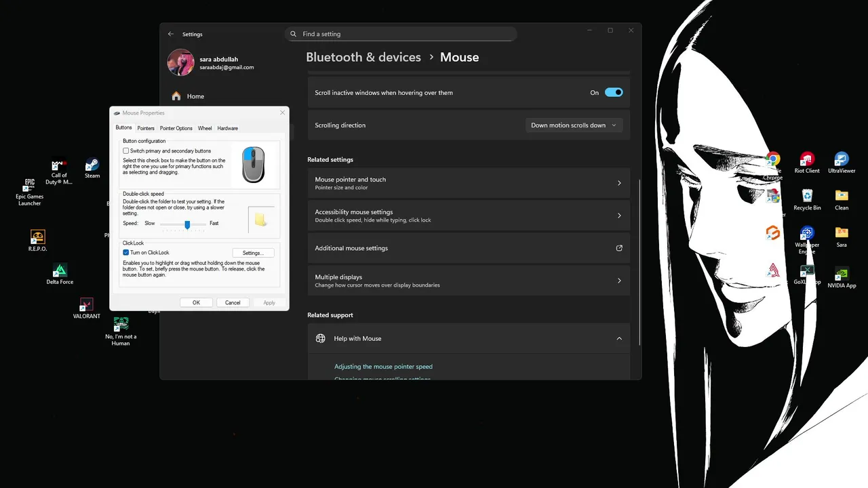Launch Wallpaper Engine shortcut
The image size is (868, 488).
pyautogui.click(x=807, y=240)
